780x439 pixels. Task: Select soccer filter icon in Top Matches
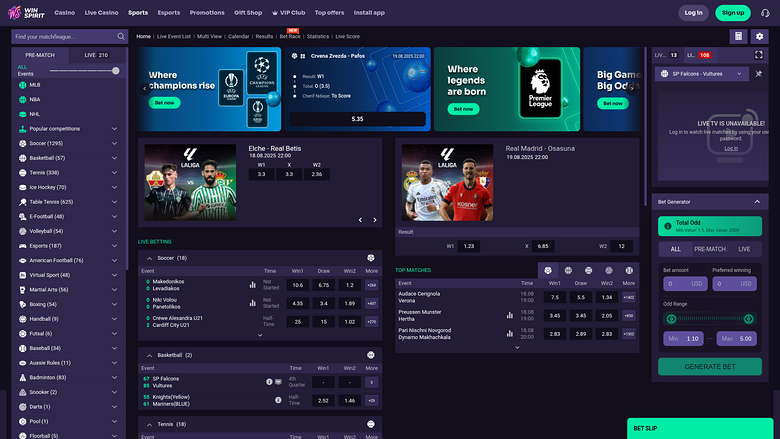click(548, 270)
